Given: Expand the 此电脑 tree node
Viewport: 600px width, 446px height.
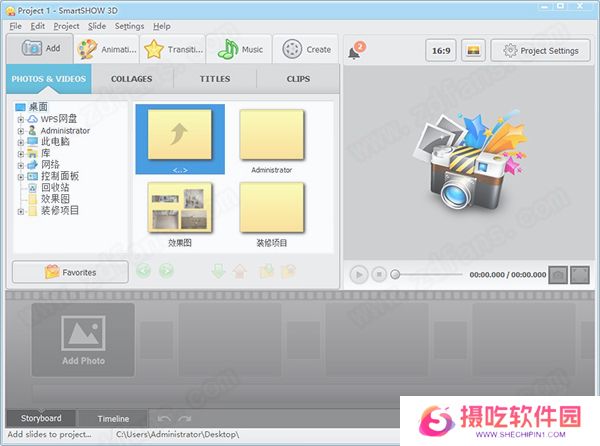Looking at the screenshot, I should [x=21, y=142].
